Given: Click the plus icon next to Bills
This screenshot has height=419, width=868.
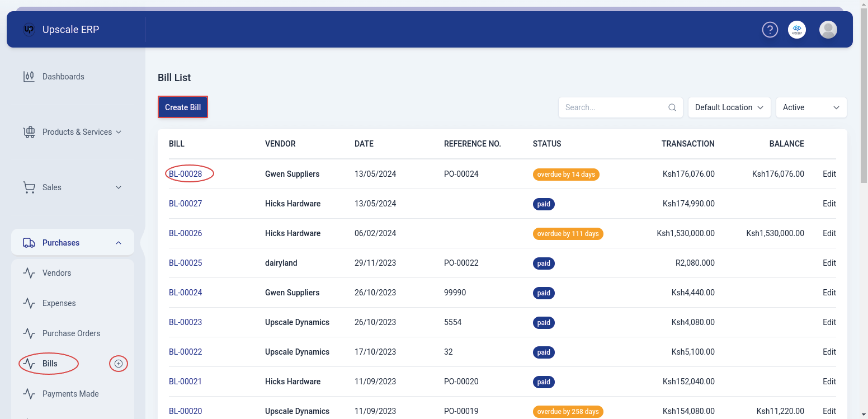Looking at the screenshot, I should coord(118,364).
